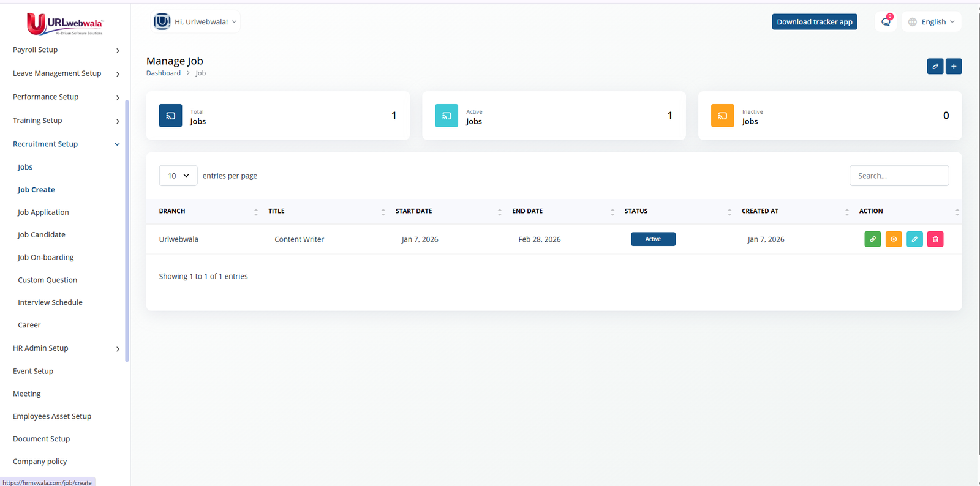Open Document Setup in sidebar
Image resolution: width=980 pixels, height=486 pixels.
click(x=41, y=439)
